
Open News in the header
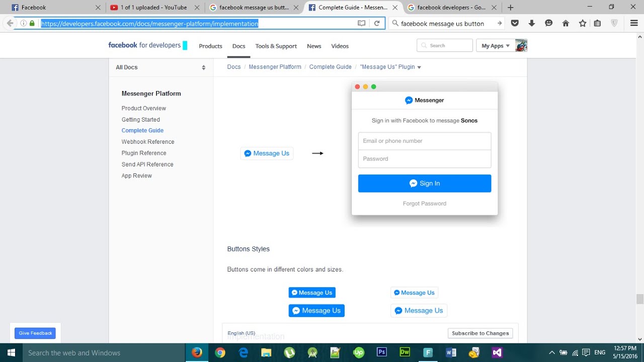(x=314, y=46)
